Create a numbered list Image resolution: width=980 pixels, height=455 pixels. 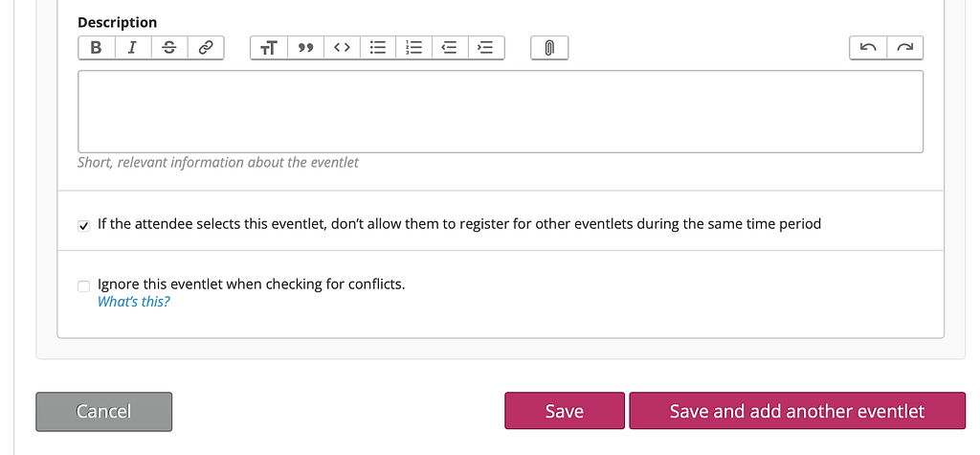click(x=414, y=48)
